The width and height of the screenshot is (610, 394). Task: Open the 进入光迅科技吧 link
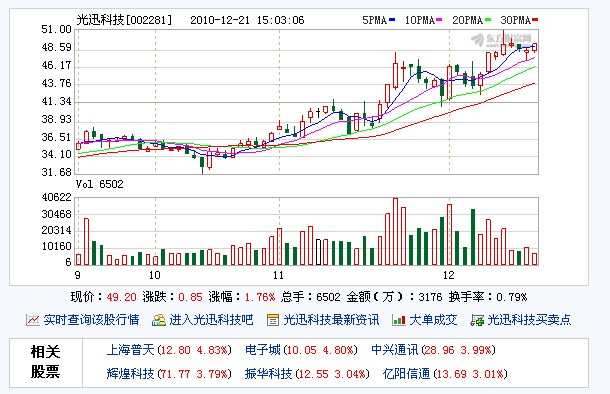coord(211,320)
